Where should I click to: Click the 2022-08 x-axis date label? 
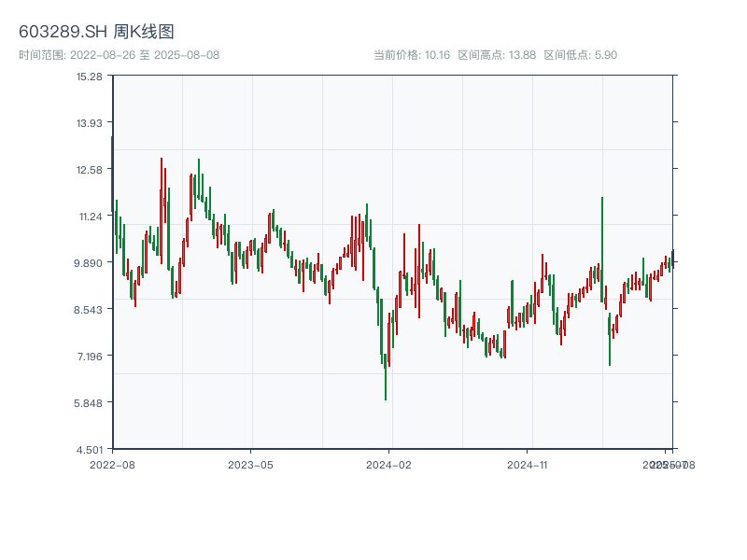112,464
